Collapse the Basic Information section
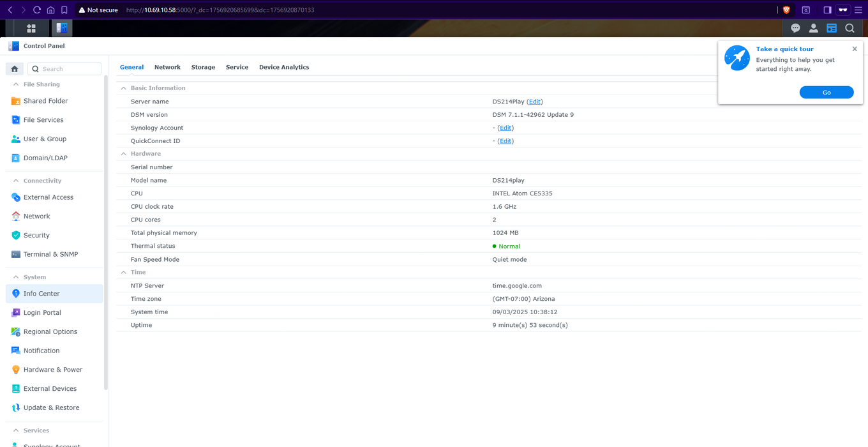The image size is (868, 447). 124,88
